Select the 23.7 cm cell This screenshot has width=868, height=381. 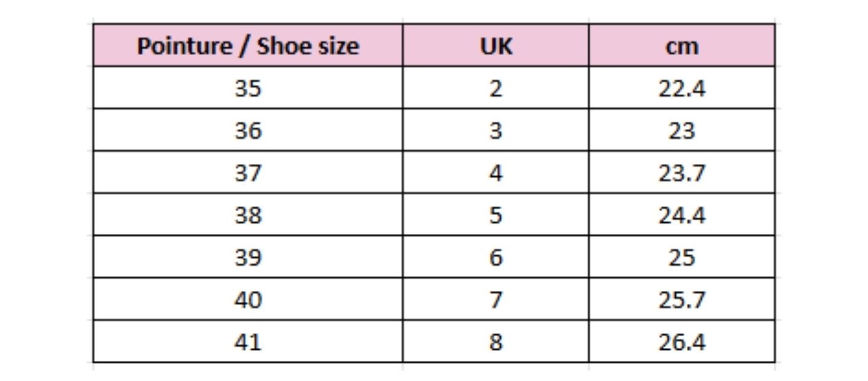point(681,172)
